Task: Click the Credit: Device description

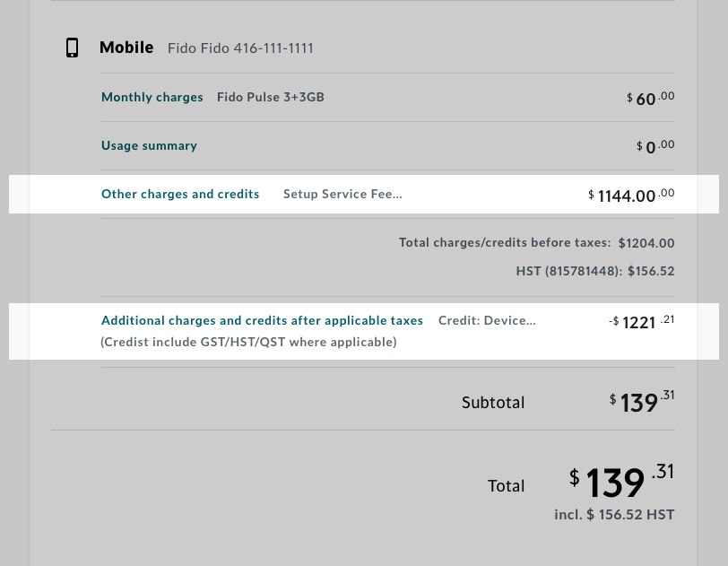Action: 487,320
